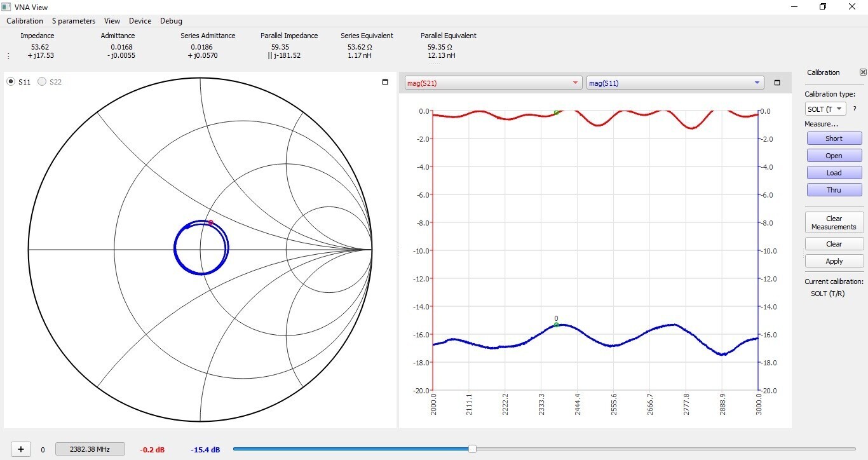This screenshot has height=460, width=868.
Task: Maximize the Smith chart pane icon
Action: coord(385,82)
